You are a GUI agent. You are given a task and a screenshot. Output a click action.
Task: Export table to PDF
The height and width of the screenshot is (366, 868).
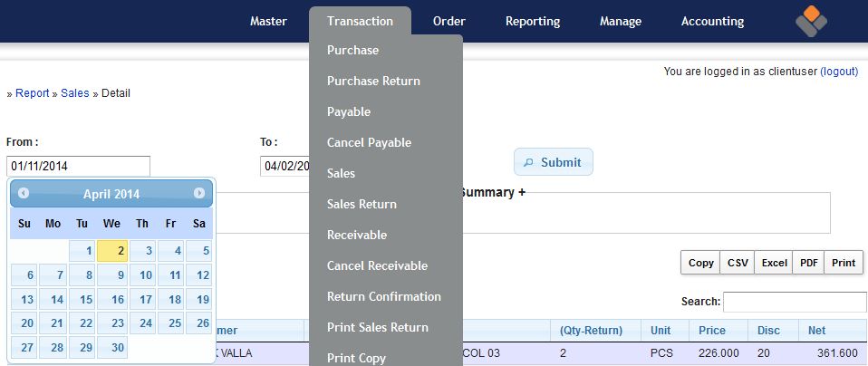[808, 263]
